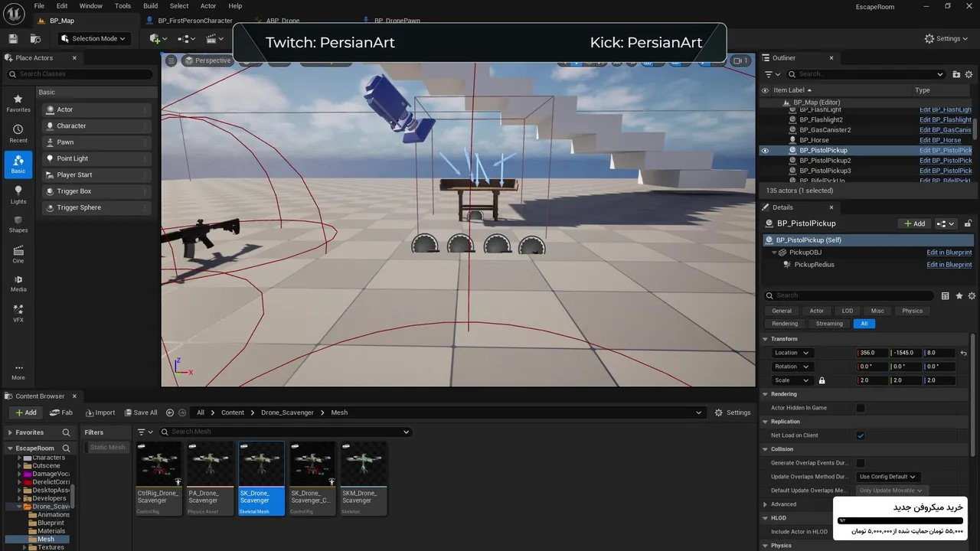Select the Basic category in Place Actors
The width and height of the screenshot is (980, 551).
point(18,165)
